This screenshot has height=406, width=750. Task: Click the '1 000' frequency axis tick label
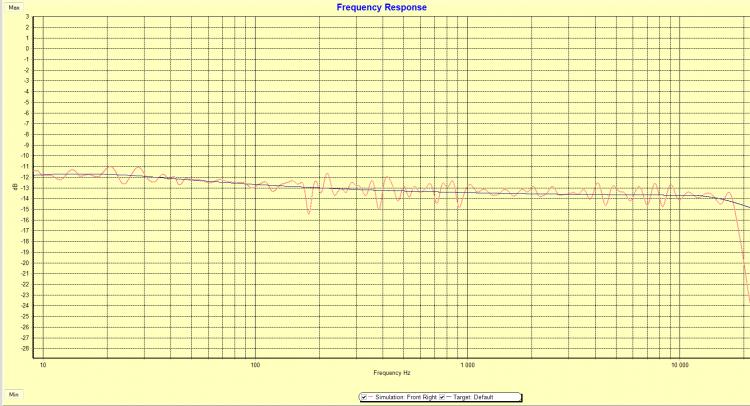(467, 365)
